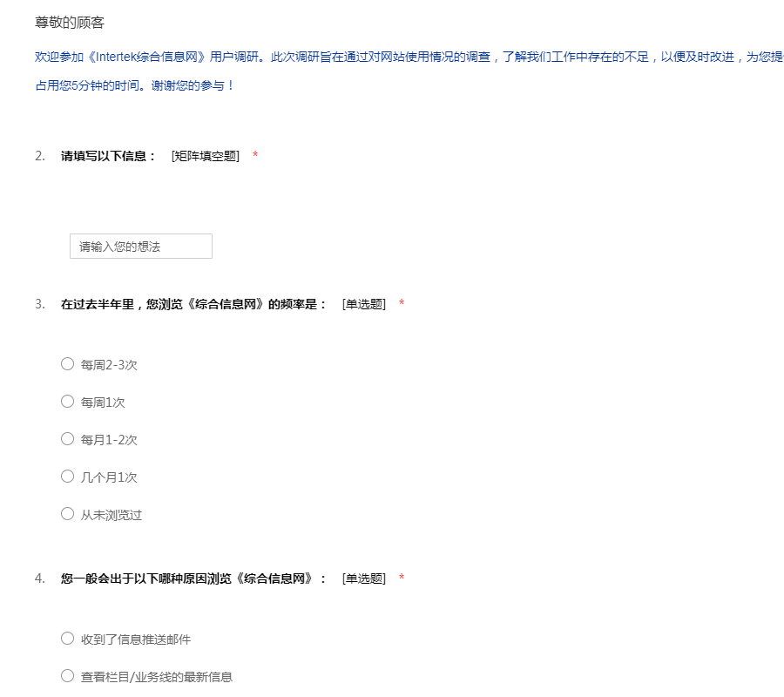Click the 尊敬的顾客 greeting heading
The width and height of the screenshot is (784, 697).
71,23
